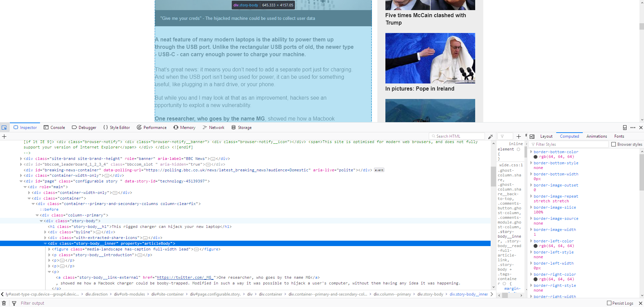
Task: Select div.column--primary breadcrumb
Action: [x=392, y=294]
